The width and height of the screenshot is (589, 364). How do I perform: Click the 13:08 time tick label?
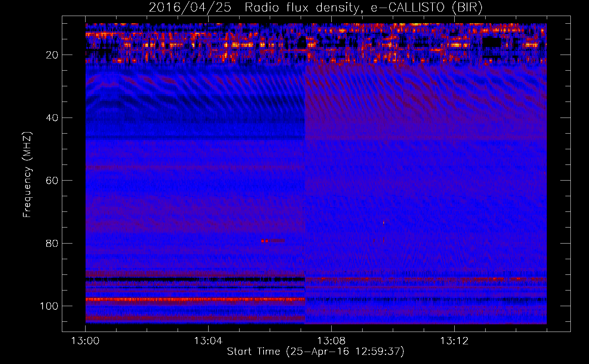331,341
